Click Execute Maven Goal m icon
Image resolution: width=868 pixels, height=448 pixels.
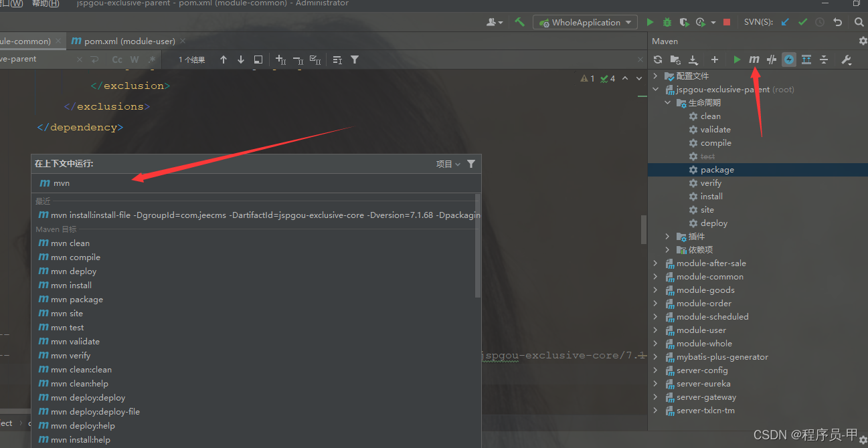[x=754, y=60]
